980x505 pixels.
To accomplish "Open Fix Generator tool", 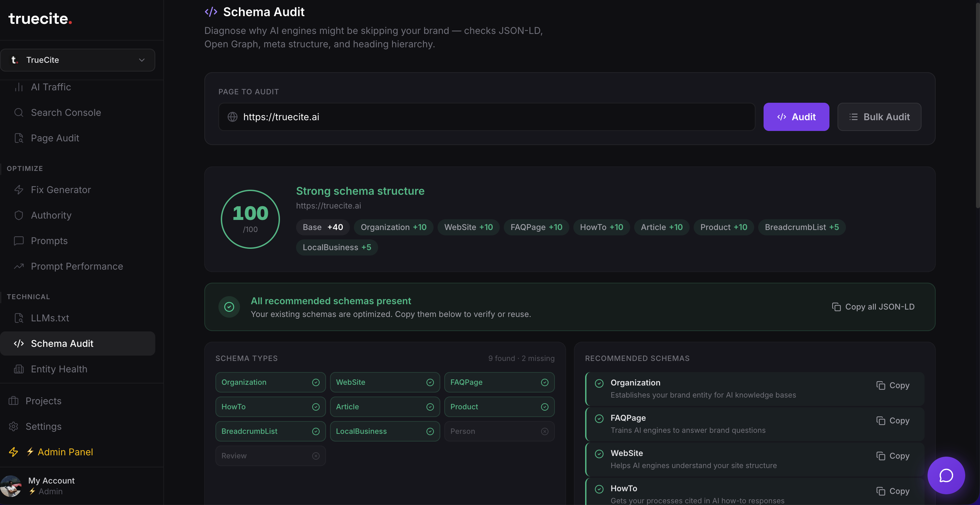I will pos(61,190).
